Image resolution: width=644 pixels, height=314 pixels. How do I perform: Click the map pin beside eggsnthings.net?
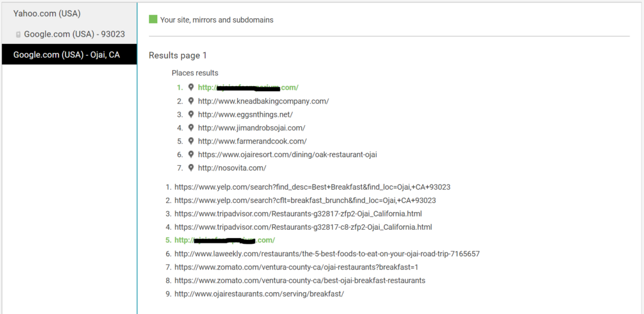click(x=191, y=114)
